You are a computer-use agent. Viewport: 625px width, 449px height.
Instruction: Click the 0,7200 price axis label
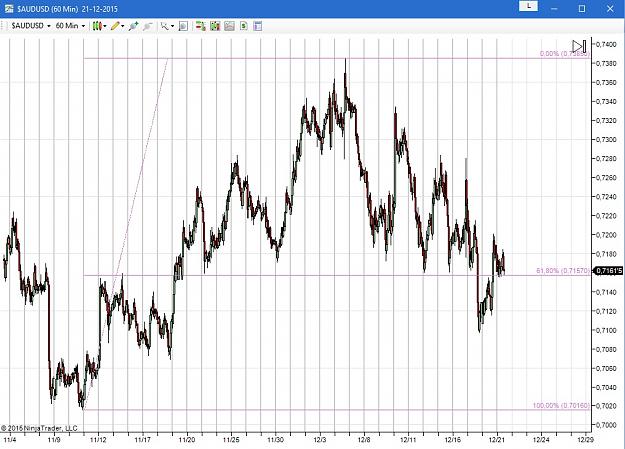pyautogui.click(x=606, y=235)
